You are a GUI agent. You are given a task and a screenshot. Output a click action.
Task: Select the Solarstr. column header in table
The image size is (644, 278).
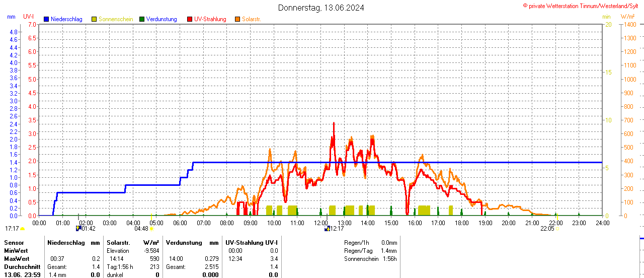coord(118,242)
